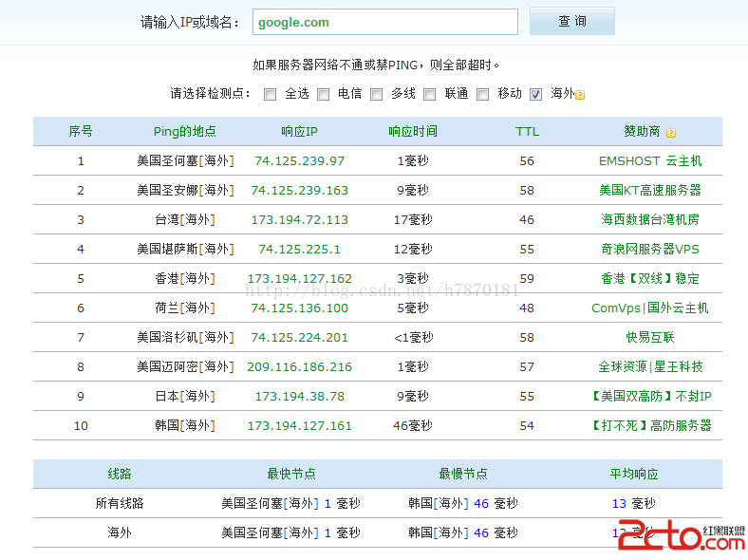Click the help icon next to 海外
The height and width of the screenshot is (560, 748).
[580, 95]
